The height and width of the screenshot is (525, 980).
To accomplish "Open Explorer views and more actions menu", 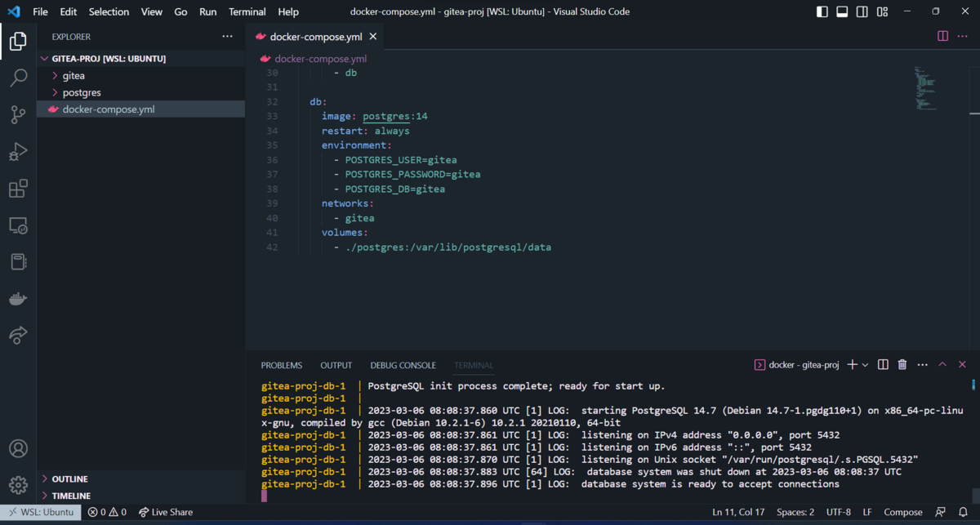I will tap(227, 37).
